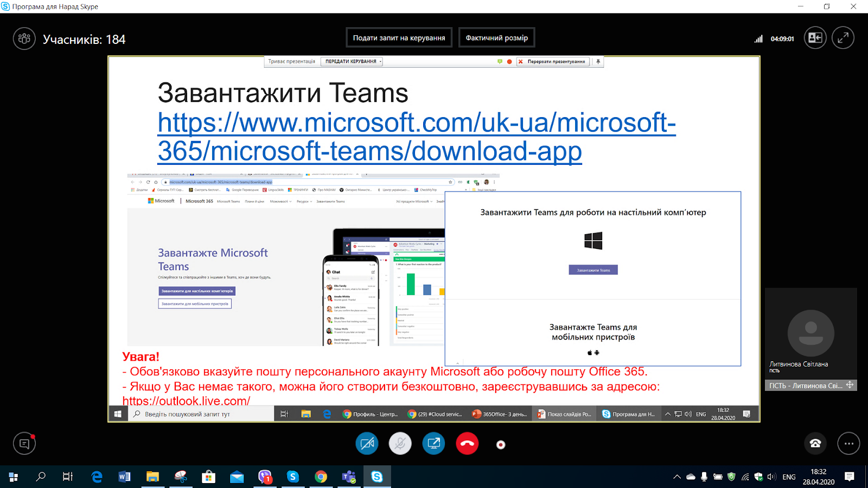The image size is (868, 488).
Task: Open the layout picker icon
Action: tap(815, 38)
